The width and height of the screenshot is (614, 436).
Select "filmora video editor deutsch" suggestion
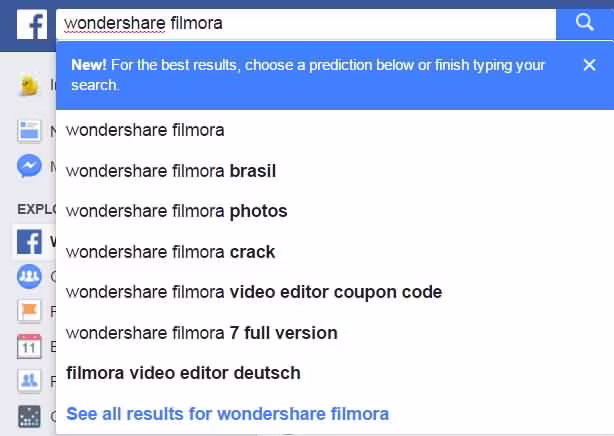[183, 373]
